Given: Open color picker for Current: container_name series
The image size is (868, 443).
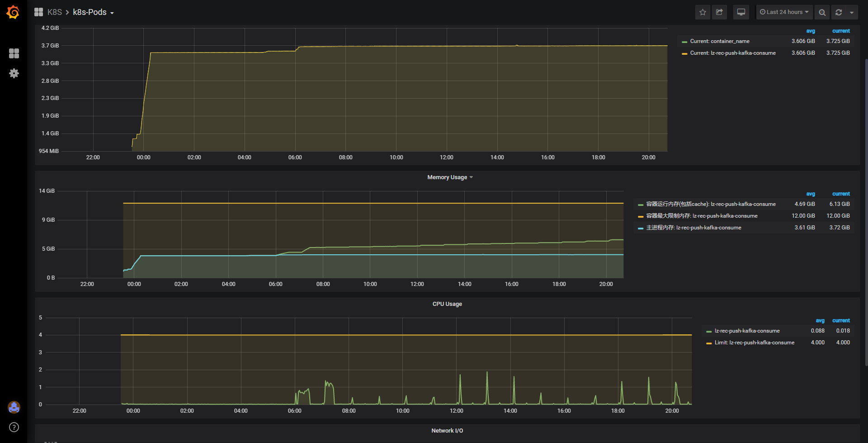Looking at the screenshot, I should coord(684,42).
